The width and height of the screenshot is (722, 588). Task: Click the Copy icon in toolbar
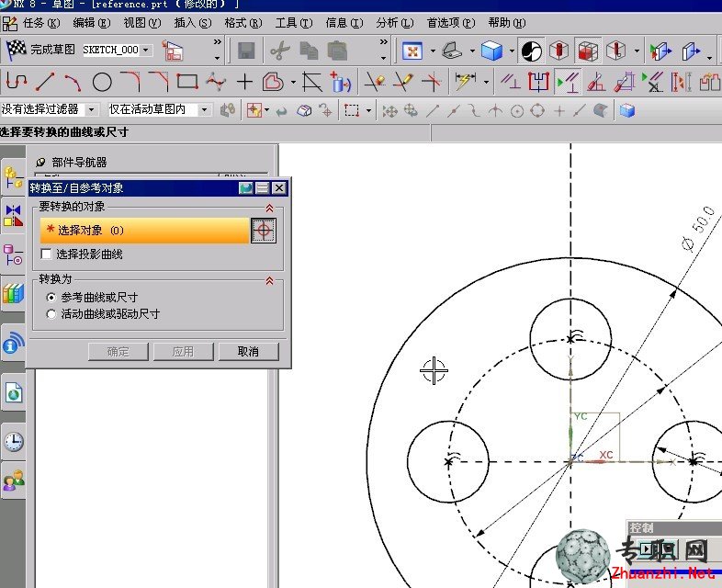click(x=309, y=51)
